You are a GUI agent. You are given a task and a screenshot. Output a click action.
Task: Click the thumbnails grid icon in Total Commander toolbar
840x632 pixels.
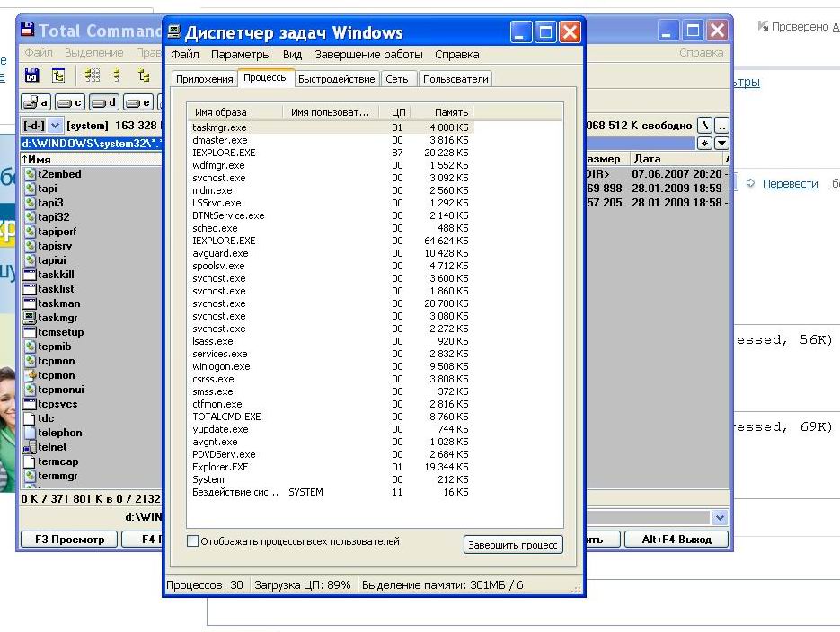93,75
